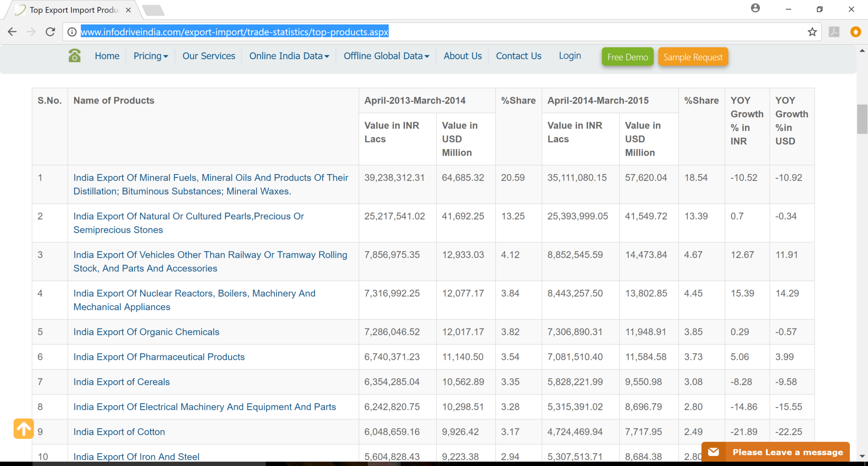This screenshot has height=466, width=868.
Task: Click growth value -9.58
Action: coord(786,382)
